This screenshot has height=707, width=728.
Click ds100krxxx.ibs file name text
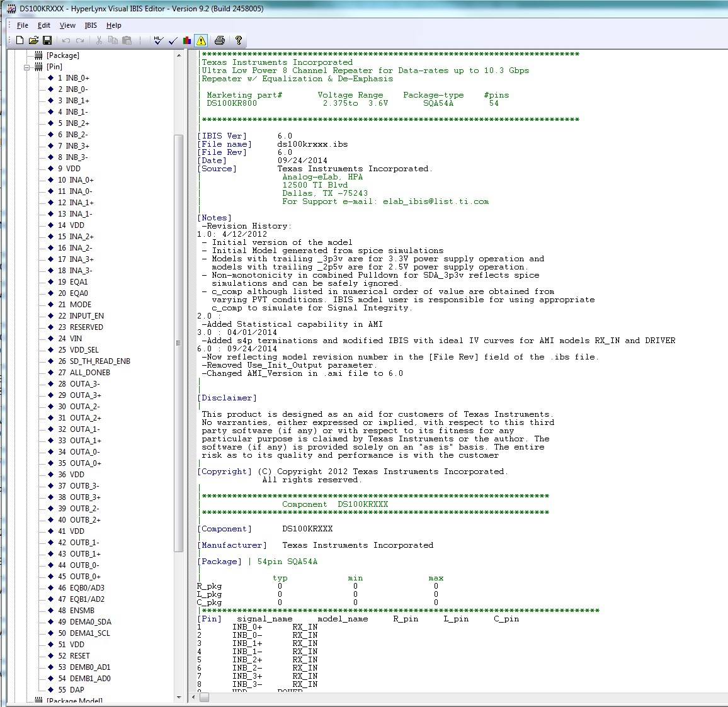312,144
